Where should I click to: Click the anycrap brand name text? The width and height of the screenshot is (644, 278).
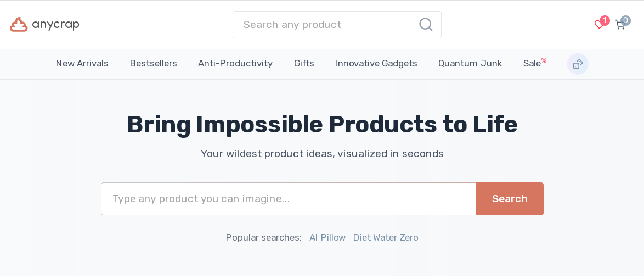[55, 25]
